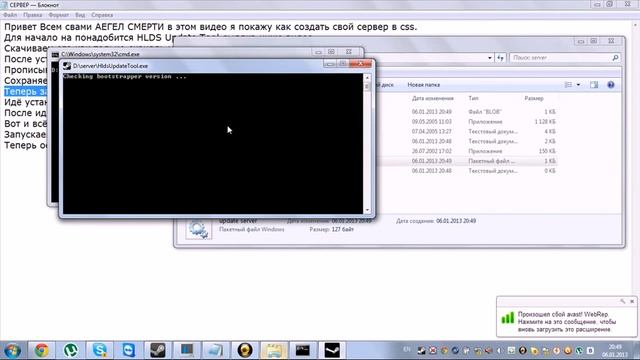Click the cmd.exe window title icon

point(55,54)
